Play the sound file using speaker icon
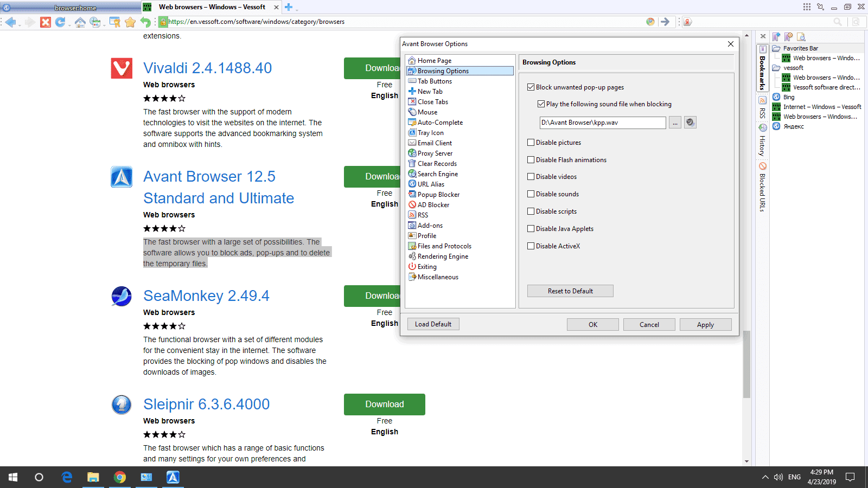Viewport: 868px width, 488px height. (690, 123)
